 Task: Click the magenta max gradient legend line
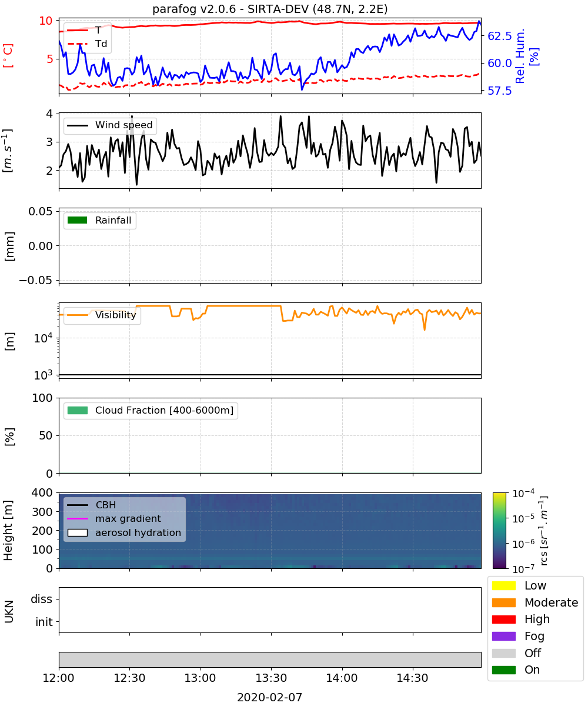click(x=77, y=519)
